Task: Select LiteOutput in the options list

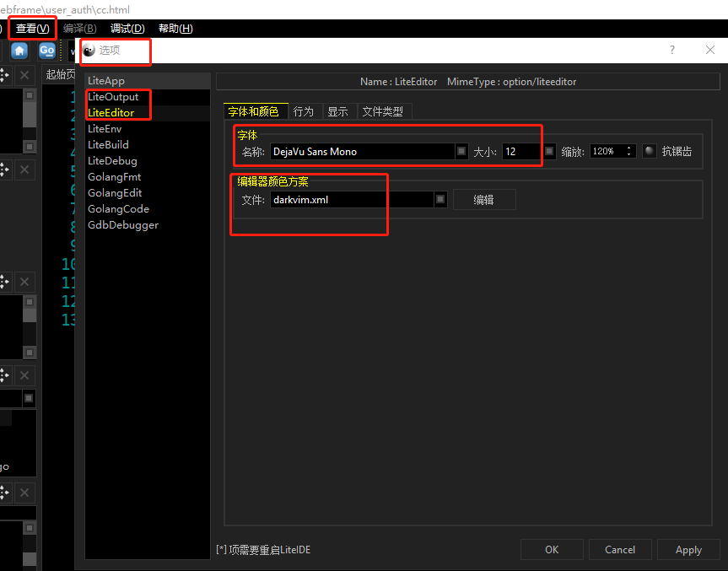Action: point(148,97)
